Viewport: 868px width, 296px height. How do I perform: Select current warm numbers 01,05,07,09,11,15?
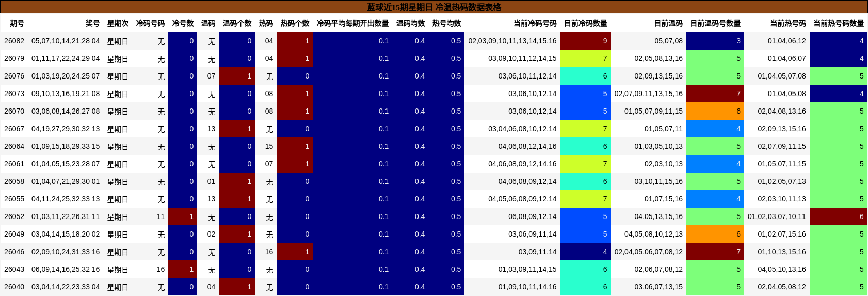point(653,111)
